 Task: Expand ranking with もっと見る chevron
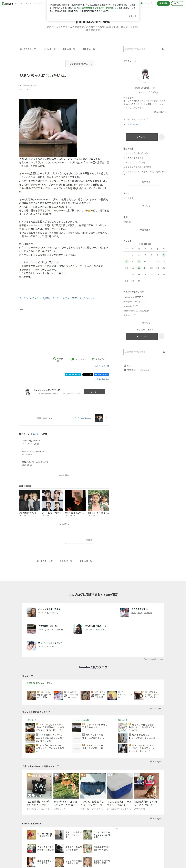tap(157, 708)
